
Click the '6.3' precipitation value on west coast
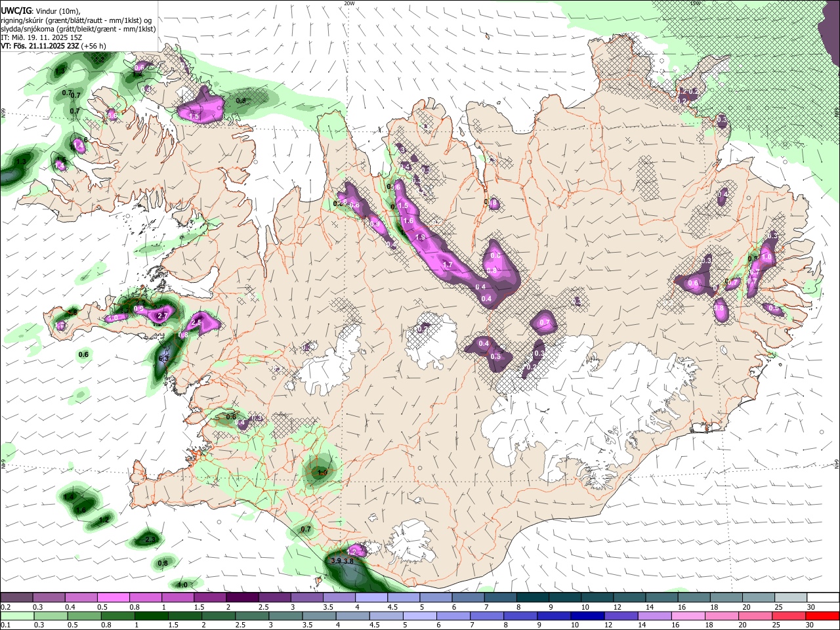pyautogui.click(x=164, y=359)
